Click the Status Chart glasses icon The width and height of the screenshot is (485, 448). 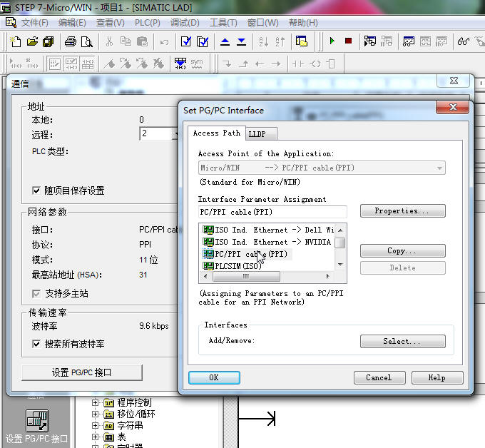click(464, 41)
